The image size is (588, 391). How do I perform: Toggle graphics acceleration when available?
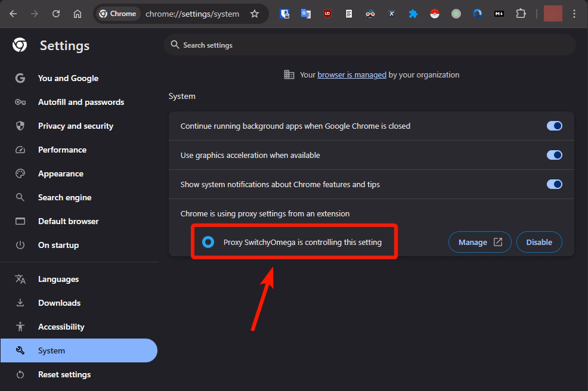(554, 155)
